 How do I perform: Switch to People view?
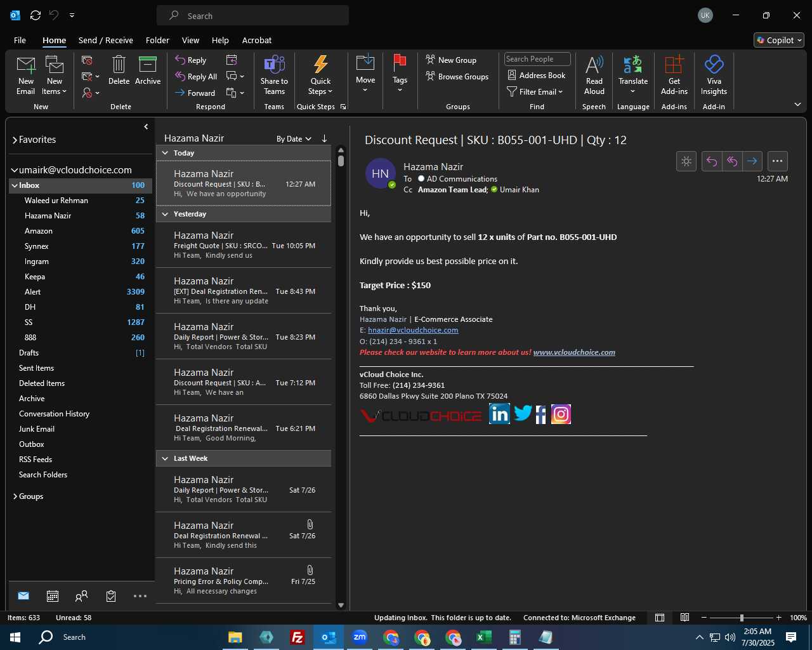click(x=81, y=596)
